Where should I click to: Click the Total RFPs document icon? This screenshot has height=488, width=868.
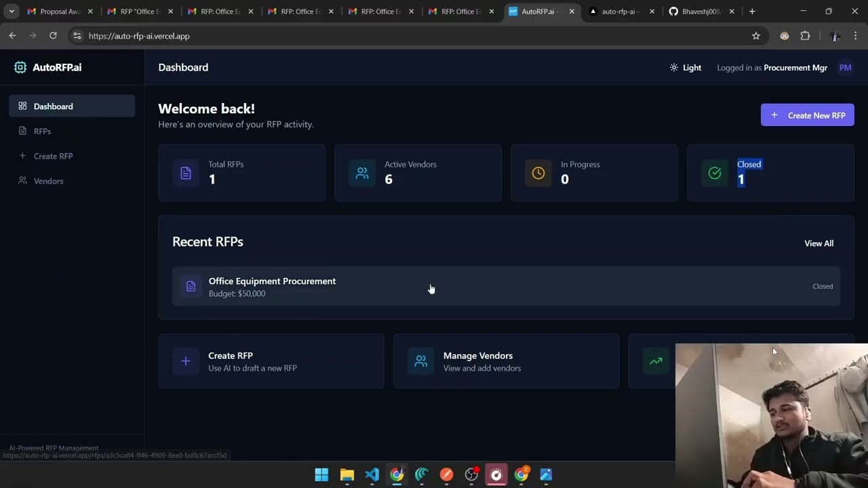pyautogui.click(x=186, y=173)
